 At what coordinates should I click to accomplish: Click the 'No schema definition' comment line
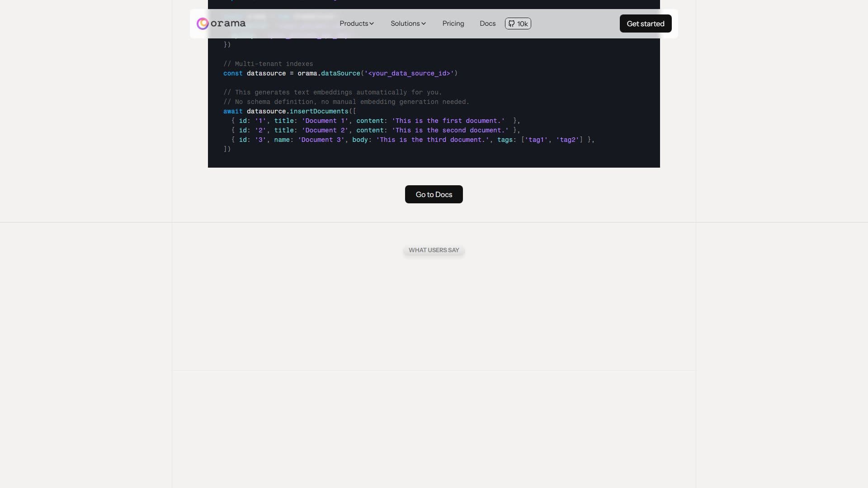point(346,102)
